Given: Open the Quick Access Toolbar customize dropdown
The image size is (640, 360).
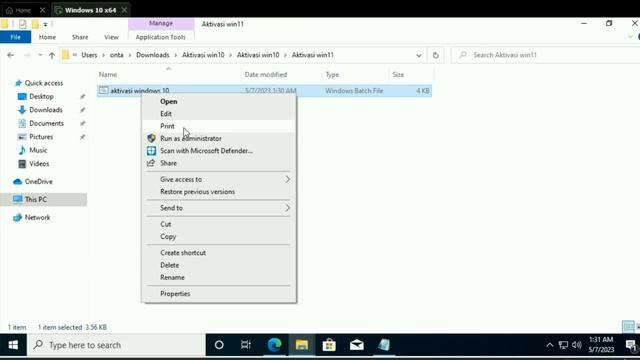Looking at the screenshot, I should (45, 24).
